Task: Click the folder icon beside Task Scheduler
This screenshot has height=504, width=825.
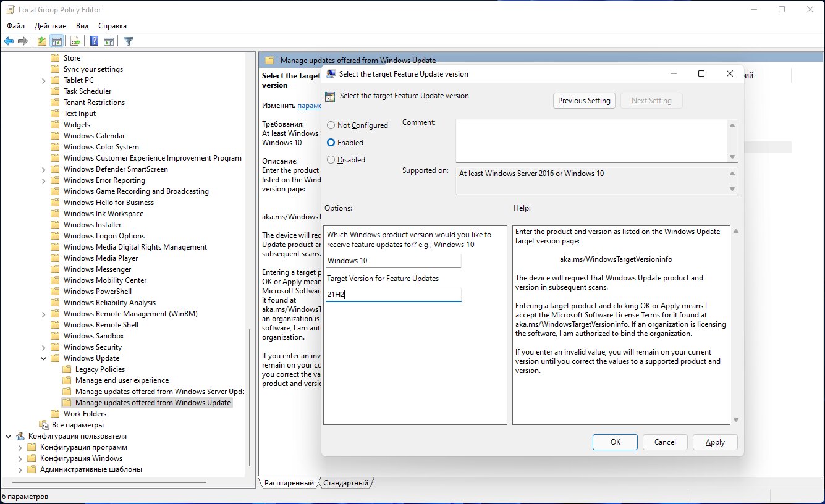Action: [x=55, y=91]
